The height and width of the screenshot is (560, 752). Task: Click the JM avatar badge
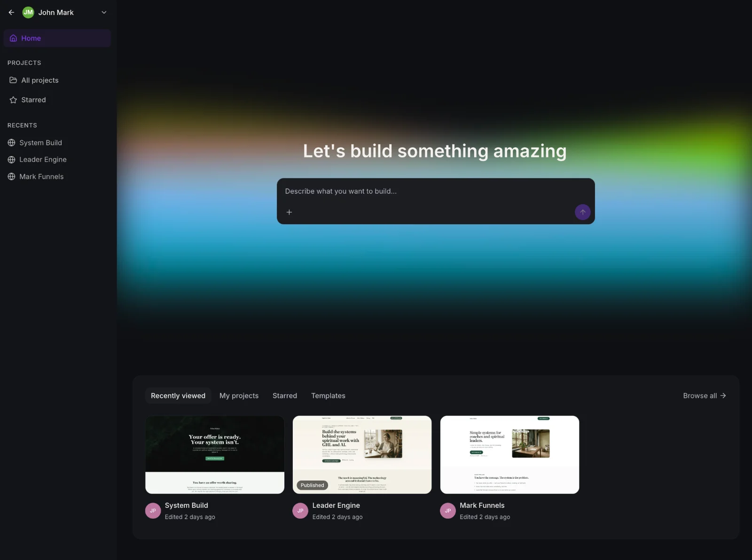tap(28, 13)
